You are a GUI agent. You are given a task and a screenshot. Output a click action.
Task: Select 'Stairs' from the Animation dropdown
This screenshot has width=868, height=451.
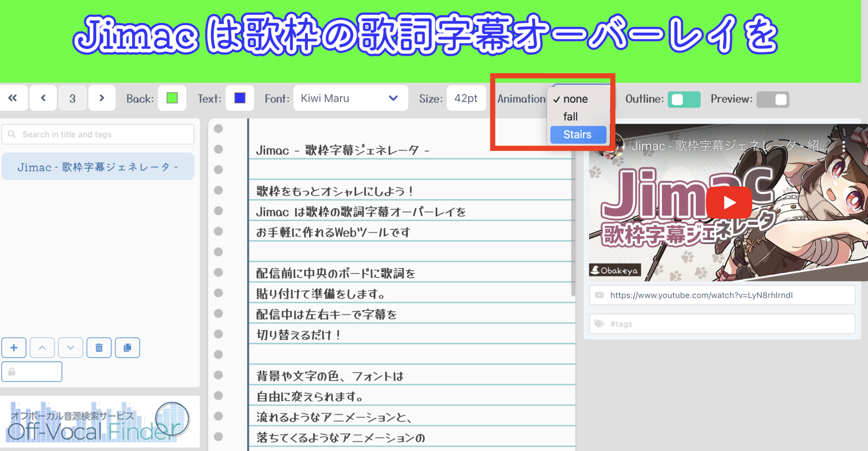coord(577,134)
